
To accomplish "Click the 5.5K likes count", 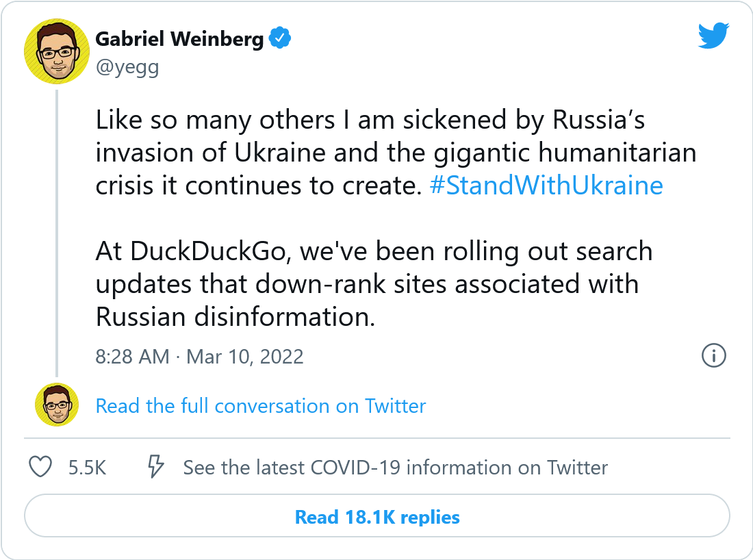I will (x=88, y=468).
